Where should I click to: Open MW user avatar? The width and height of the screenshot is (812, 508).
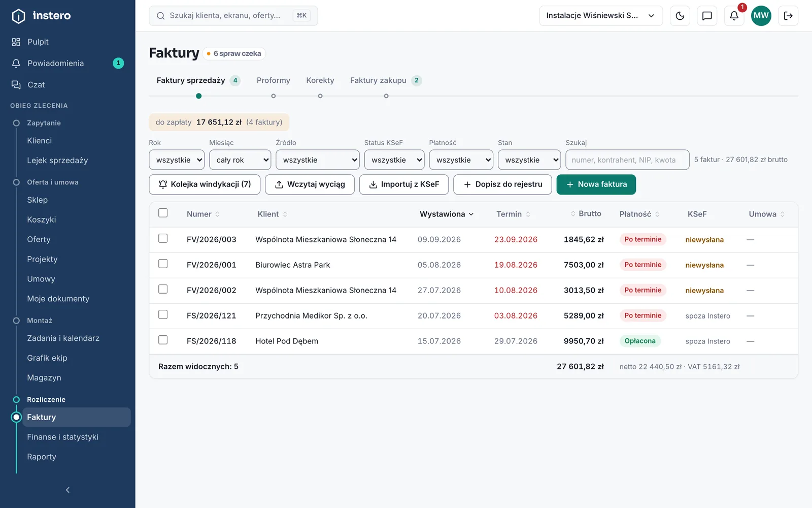[761, 16]
